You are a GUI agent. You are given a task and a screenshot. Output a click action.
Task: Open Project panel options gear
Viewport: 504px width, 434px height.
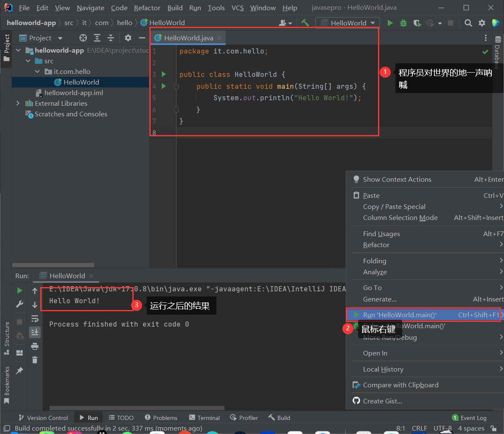[x=128, y=38]
